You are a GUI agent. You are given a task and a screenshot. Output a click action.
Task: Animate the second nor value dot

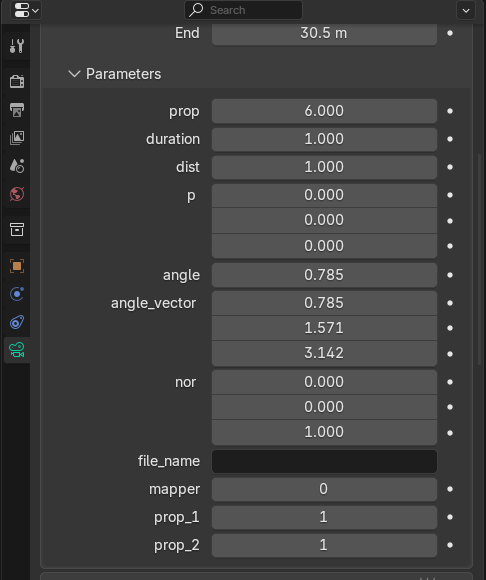(450, 407)
